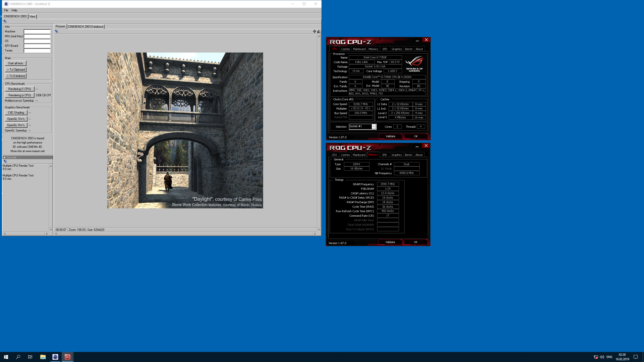Open the Help menu

point(14,10)
